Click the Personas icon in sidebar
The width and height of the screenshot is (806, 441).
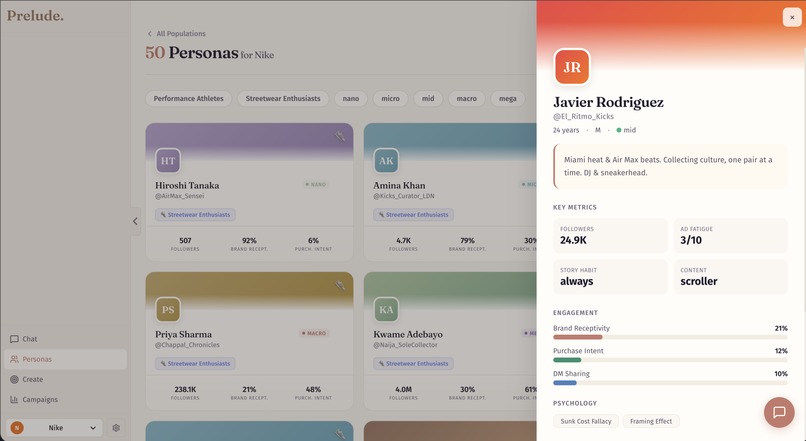(14, 359)
